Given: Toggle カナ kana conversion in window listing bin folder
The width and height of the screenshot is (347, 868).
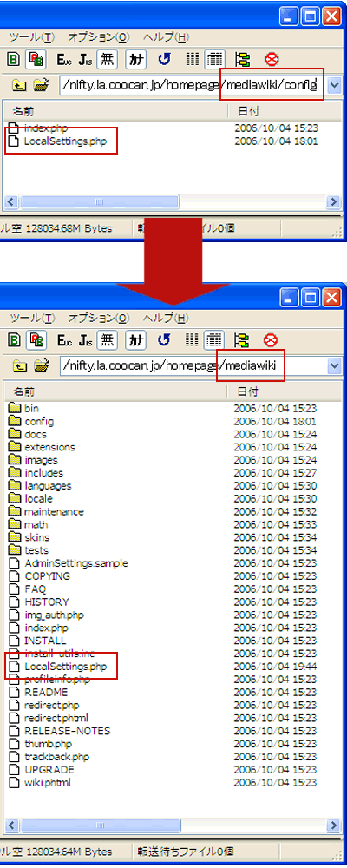Looking at the screenshot, I should (135, 339).
